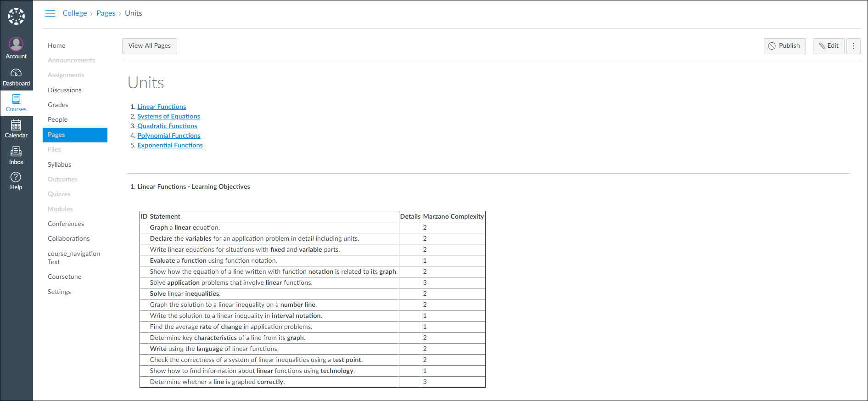Open Discussions in the course navigation
This screenshot has height=401, width=868.
coord(65,90)
